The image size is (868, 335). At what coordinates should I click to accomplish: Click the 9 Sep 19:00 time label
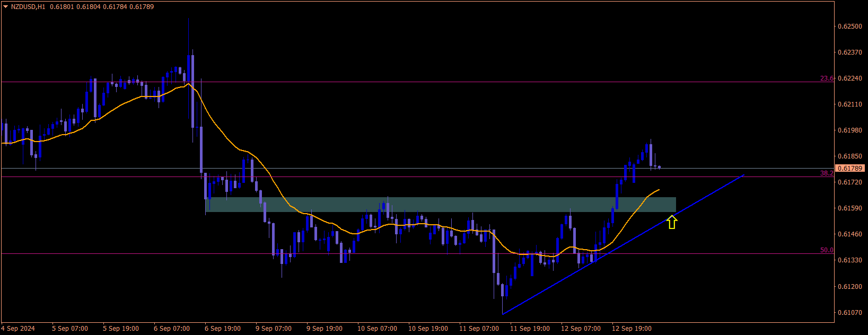[325, 329]
